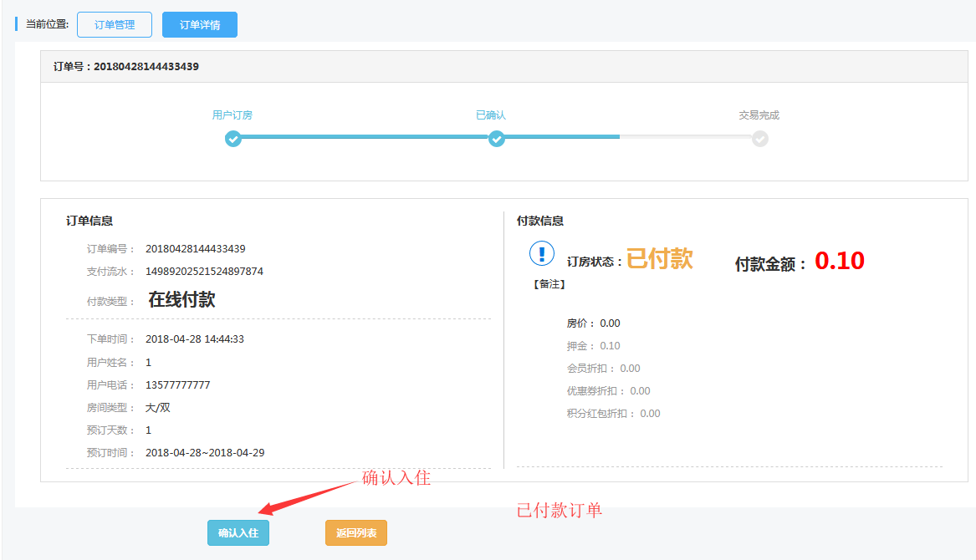The height and width of the screenshot is (560, 976).
Task: Click the user phone number 13577777777
Action: point(177,385)
